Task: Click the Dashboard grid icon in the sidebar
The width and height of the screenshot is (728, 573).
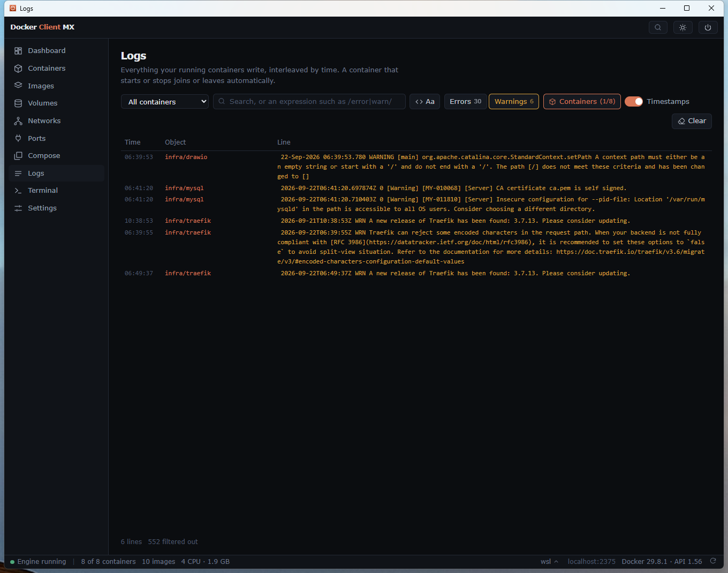Action: [18, 51]
